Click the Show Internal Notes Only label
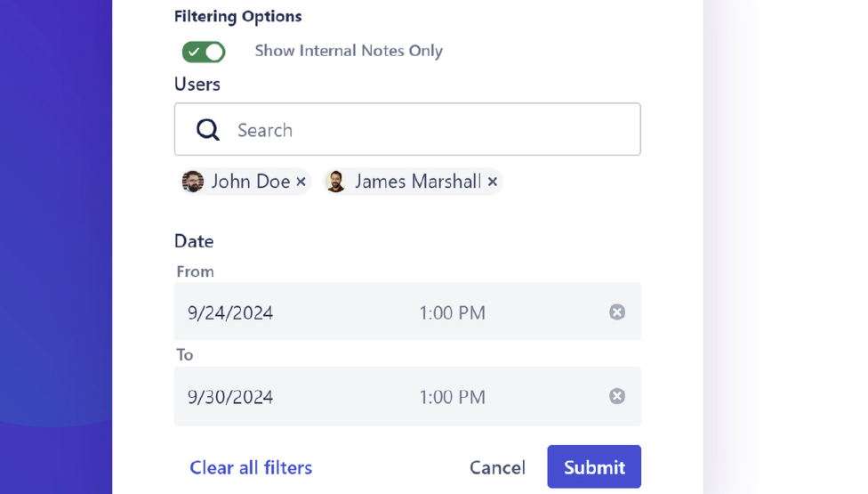Viewport: 868px width, 494px height. (349, 51)
